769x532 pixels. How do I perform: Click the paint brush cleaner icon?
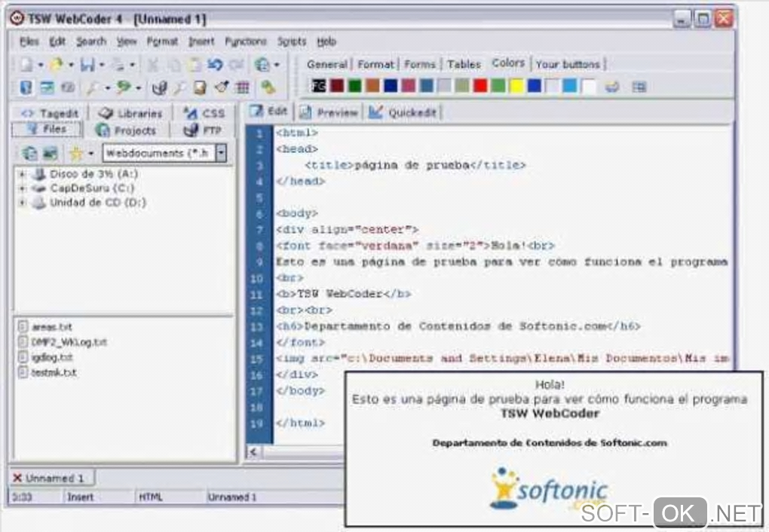pyautogui.click(x=221, y=87)
